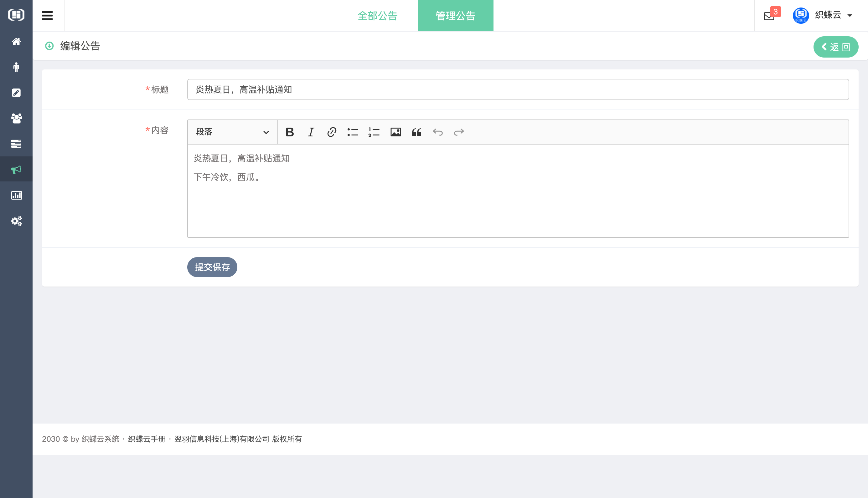This screenshot has height=498, width=868.
Task: Open the 段落 paragraph style dropdown
Action: point(232,132)
